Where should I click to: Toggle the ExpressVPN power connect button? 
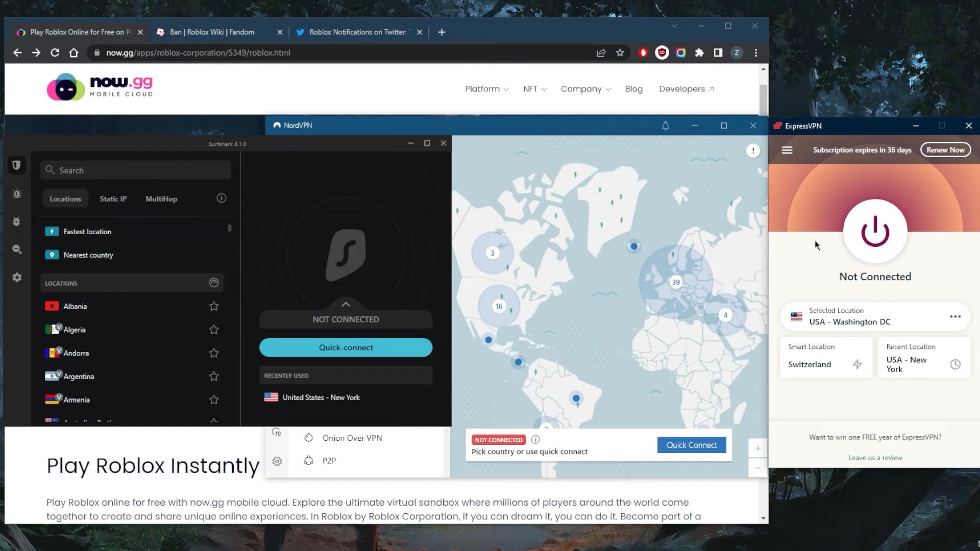click(875, 231)
